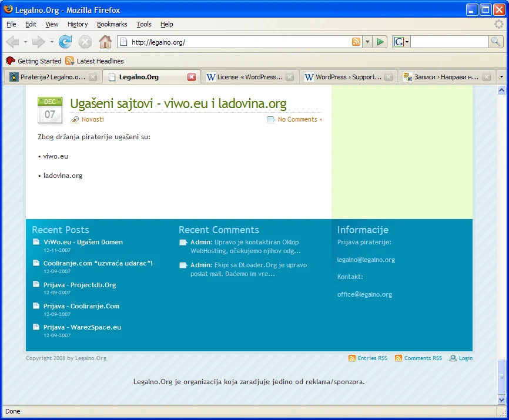This screenshot has width=509, height=420.
Task: Open the Getting Started bookmark
Action: [x=34, y=61]
